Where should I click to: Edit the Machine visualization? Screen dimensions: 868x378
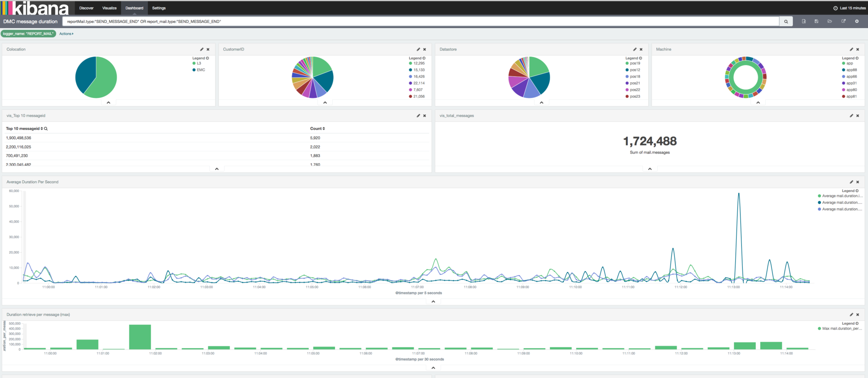(851, 49)
